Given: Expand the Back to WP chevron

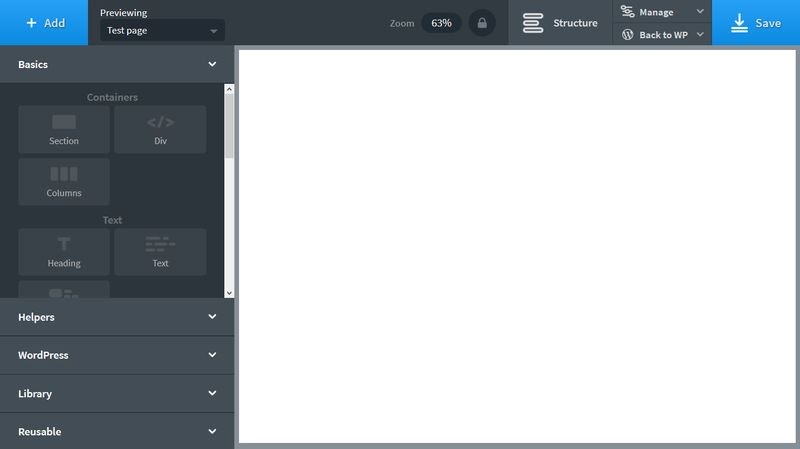Looking at the screenshot, I should click(700, 34).
